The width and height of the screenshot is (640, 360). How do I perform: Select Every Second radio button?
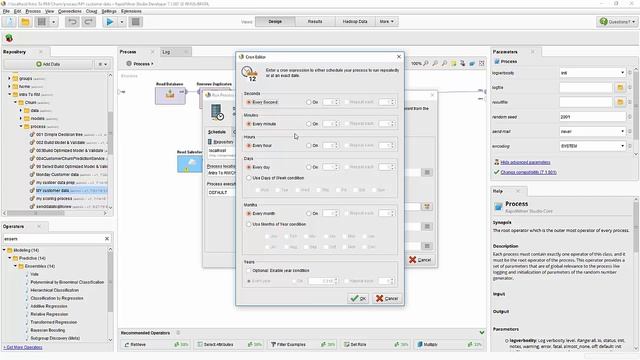[249, 102]
